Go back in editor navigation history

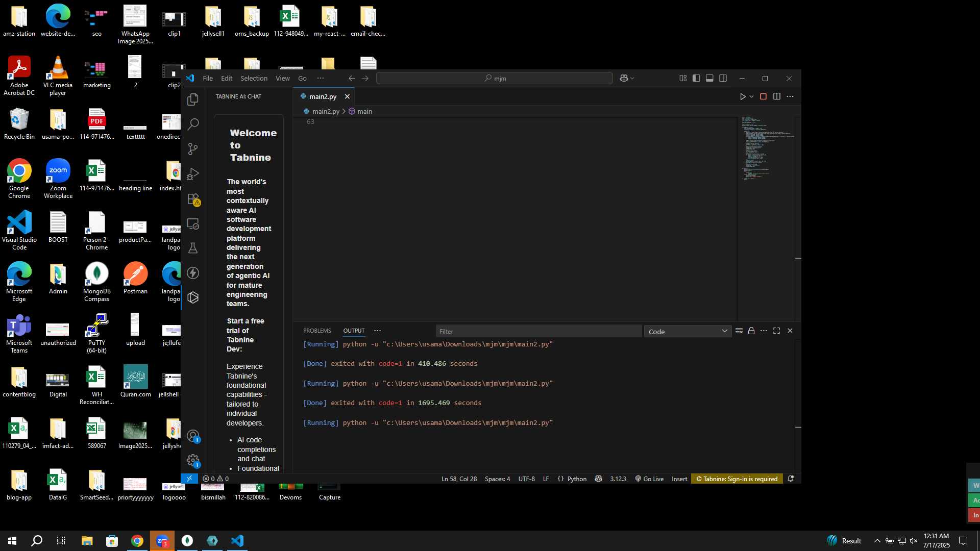click(352, 78)
